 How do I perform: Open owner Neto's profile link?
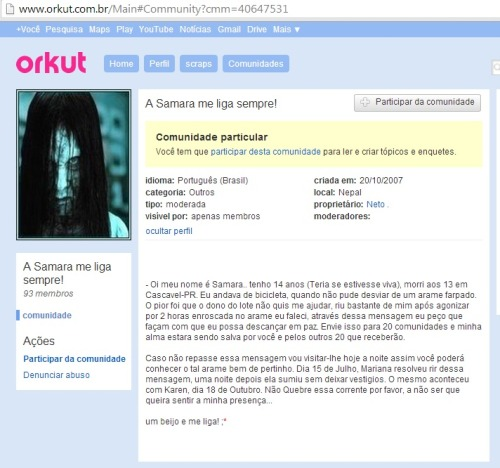coord(375,204)
